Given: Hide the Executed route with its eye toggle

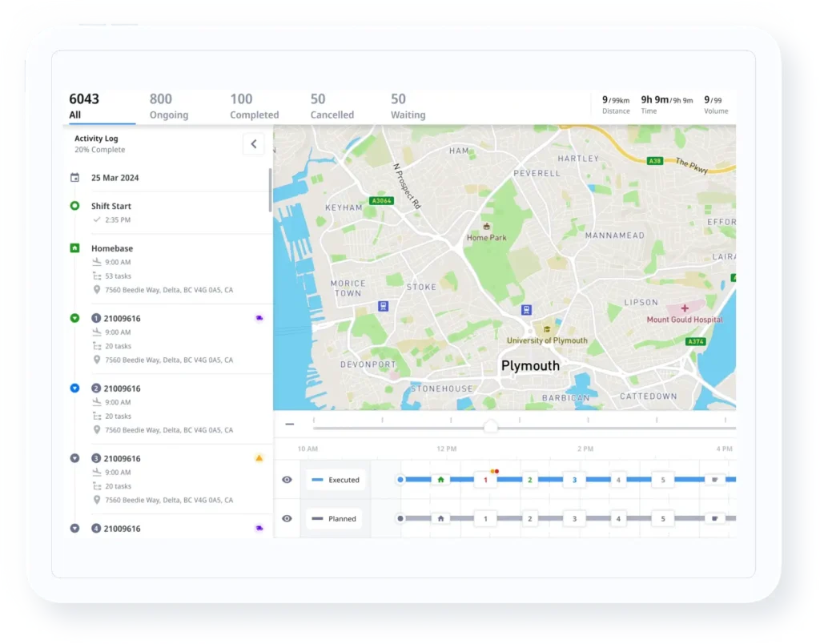Looking at the screenshot, I should click(x=287, y=479).
